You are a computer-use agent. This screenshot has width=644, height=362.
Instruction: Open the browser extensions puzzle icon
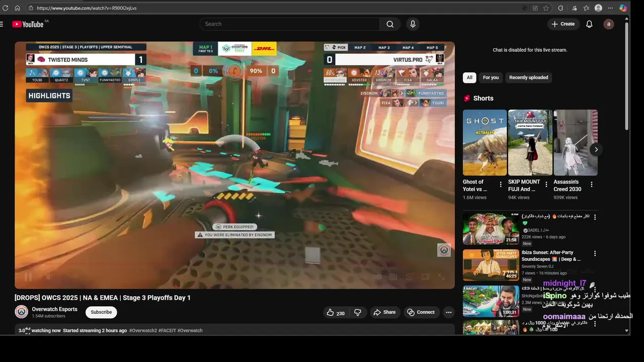560,8
